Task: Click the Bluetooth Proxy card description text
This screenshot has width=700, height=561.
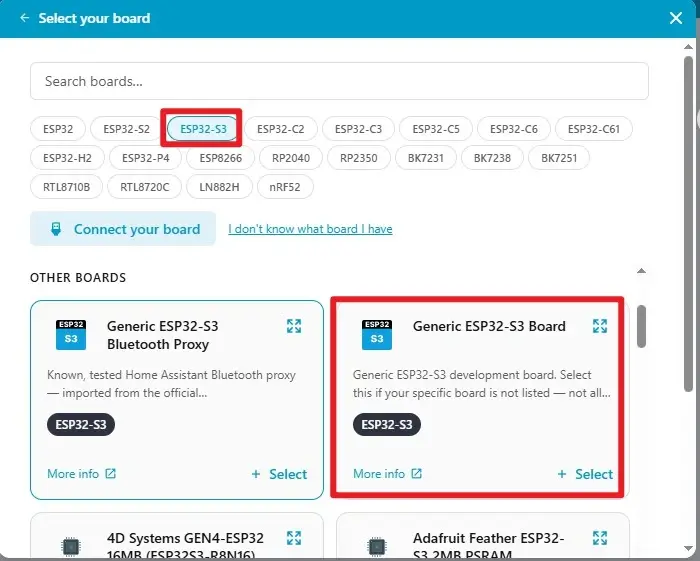Action: point(171,384)
